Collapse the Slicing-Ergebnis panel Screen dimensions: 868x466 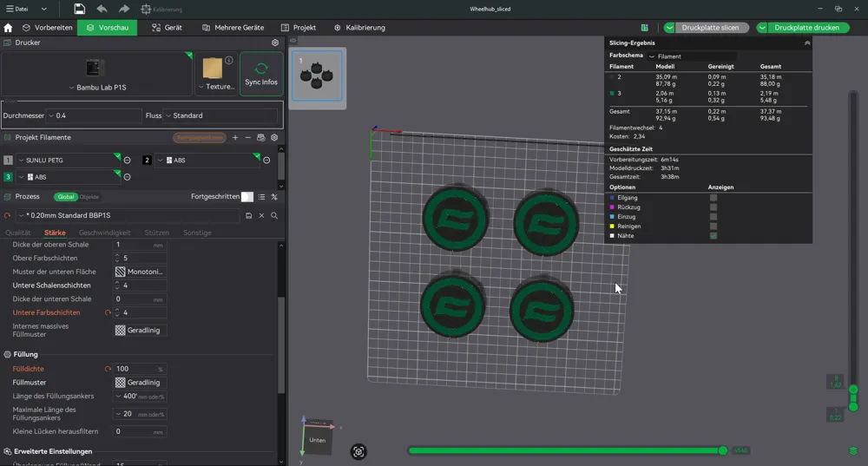807,43
